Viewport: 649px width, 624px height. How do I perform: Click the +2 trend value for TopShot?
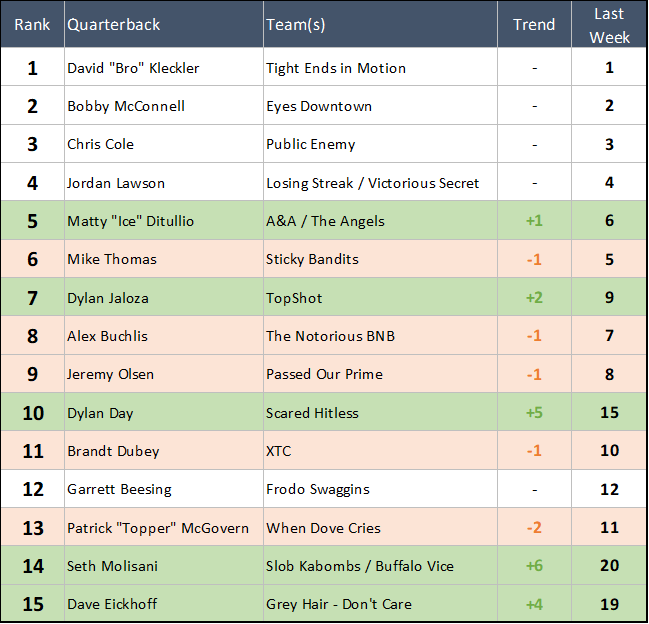[x=534, y=297]
